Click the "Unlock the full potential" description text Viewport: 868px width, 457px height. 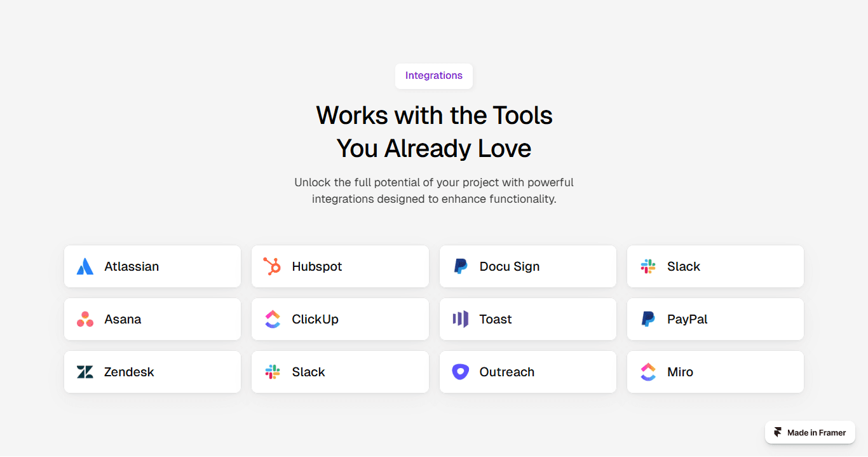pos(434,191)
